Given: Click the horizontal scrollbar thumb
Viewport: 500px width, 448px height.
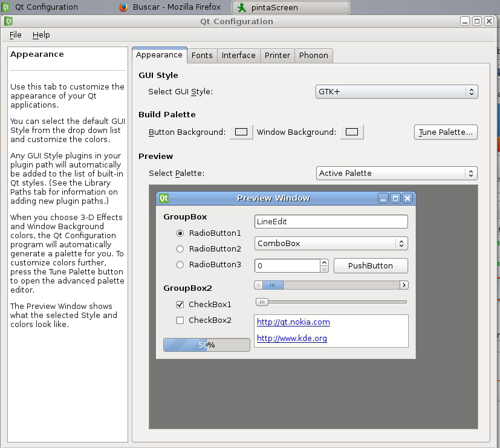Looking at the screenshot, I should click(x=273, y=285).
